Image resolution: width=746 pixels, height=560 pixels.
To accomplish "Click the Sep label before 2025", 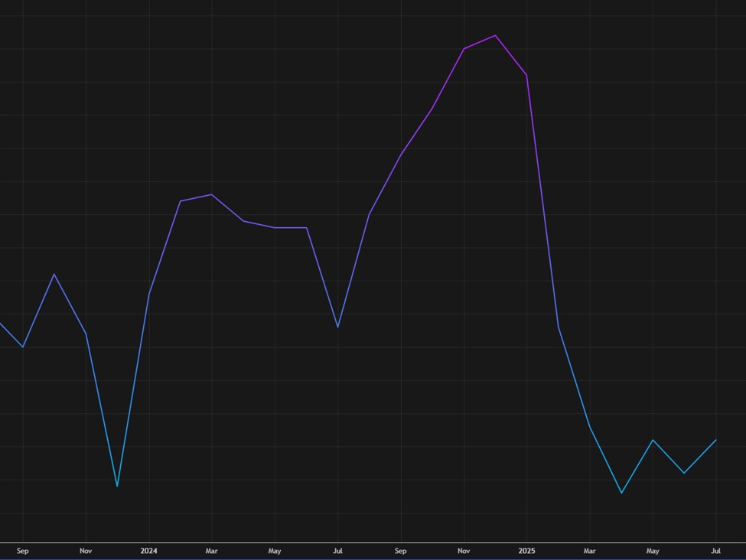I will pyautogui.click(x=400, y=551).
